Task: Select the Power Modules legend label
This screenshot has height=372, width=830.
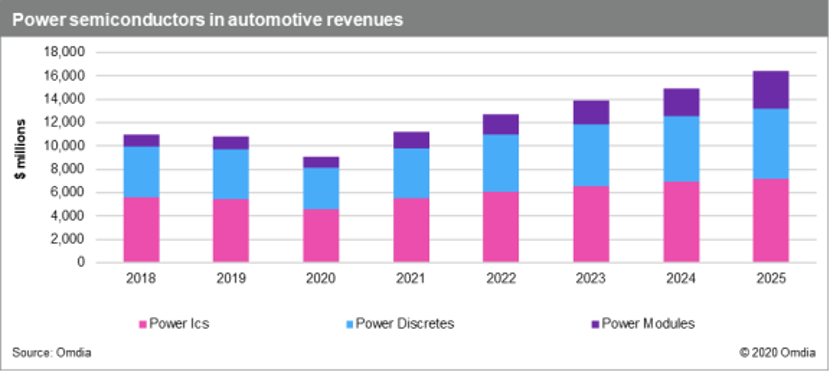Action: (648, 324)
